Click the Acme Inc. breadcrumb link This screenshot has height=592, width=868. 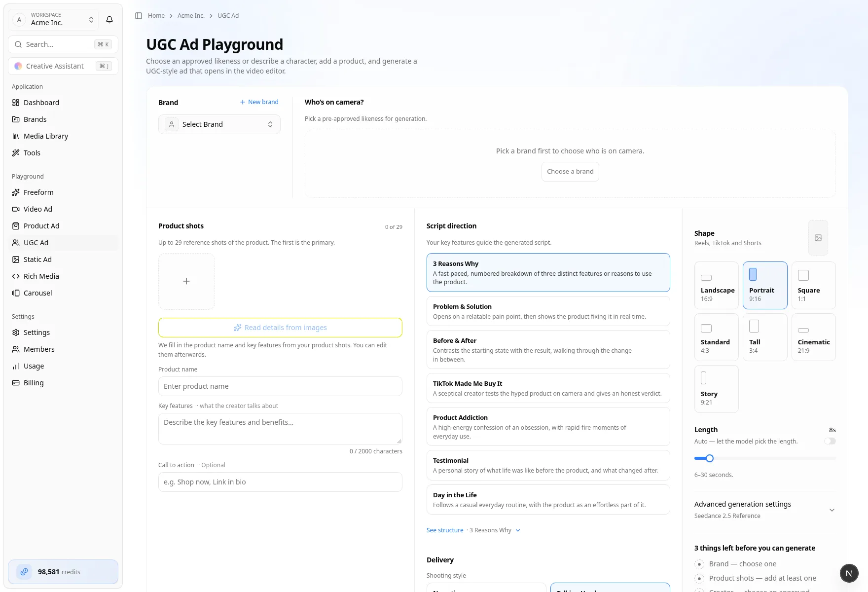click(191, 16)
